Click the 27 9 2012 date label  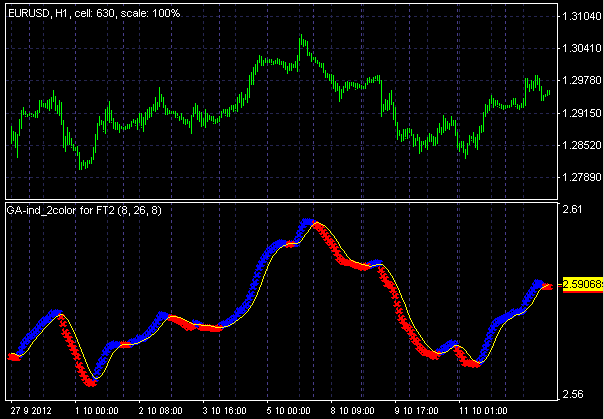pyautogui.click(x=31, y=411)
